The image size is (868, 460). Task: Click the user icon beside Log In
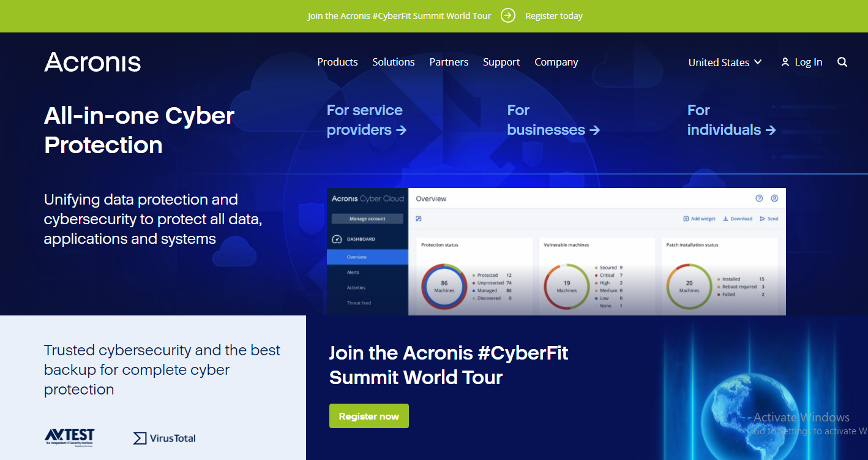click(785, 62)
